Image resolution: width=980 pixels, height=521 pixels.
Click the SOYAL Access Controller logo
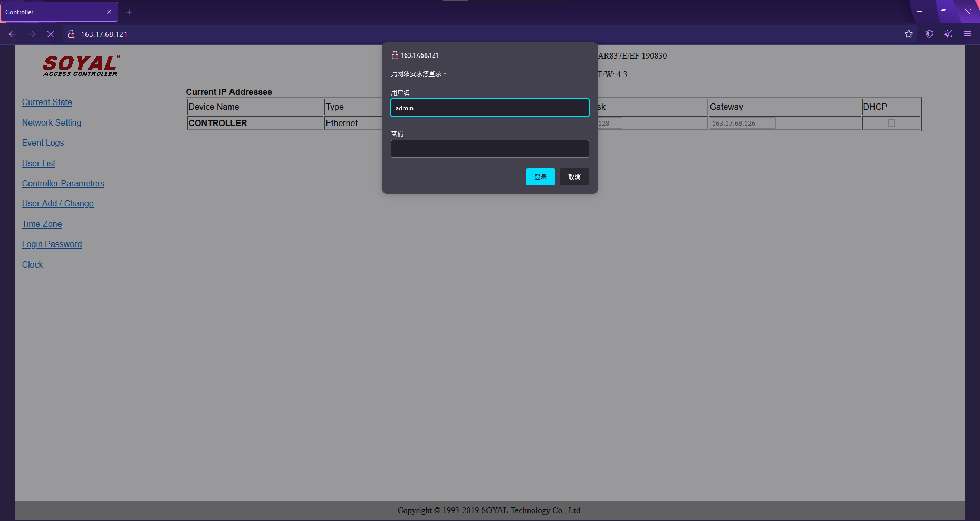[x=81, y=66]
